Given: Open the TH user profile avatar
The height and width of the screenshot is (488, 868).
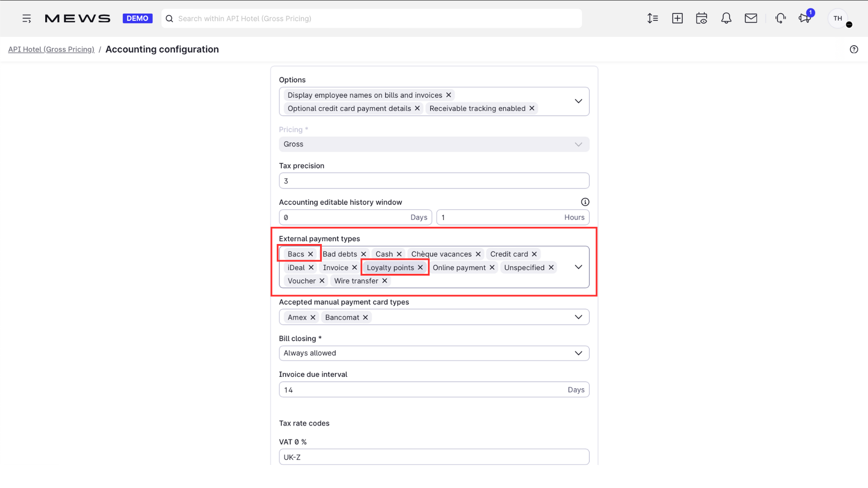Looking at the screenshot, I should click(x=838, y=19).
